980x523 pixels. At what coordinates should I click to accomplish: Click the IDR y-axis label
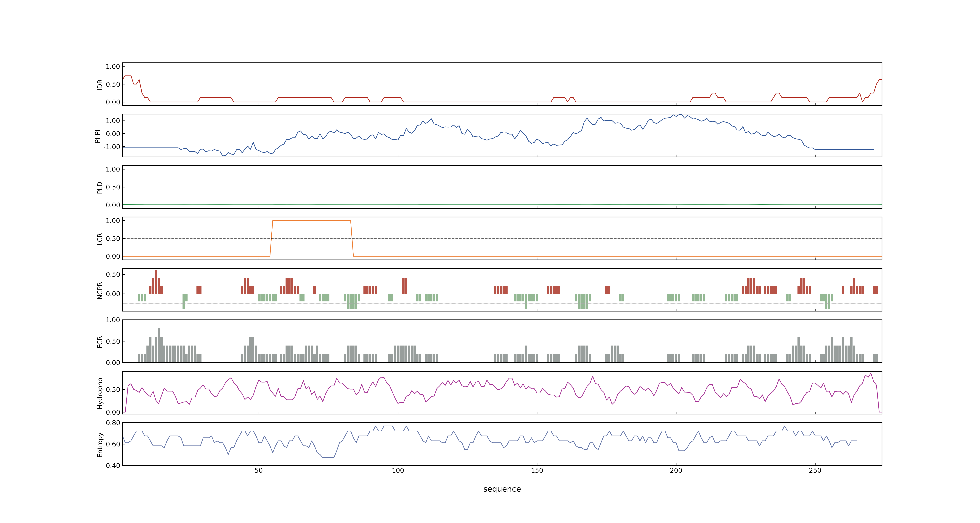[x=100, y=85]
